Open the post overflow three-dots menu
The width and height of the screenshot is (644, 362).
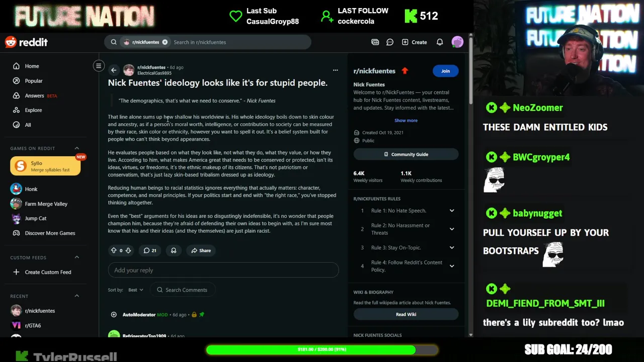(335, 70)
